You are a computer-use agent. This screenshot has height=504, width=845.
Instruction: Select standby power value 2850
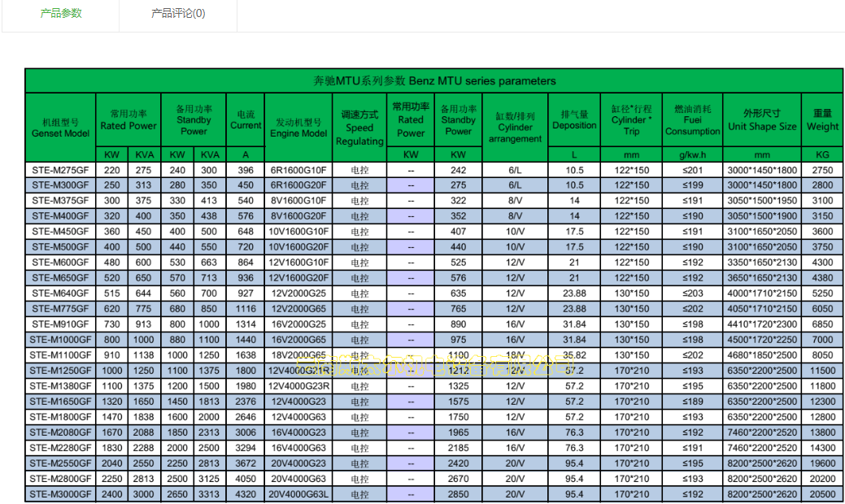(458, 494)
